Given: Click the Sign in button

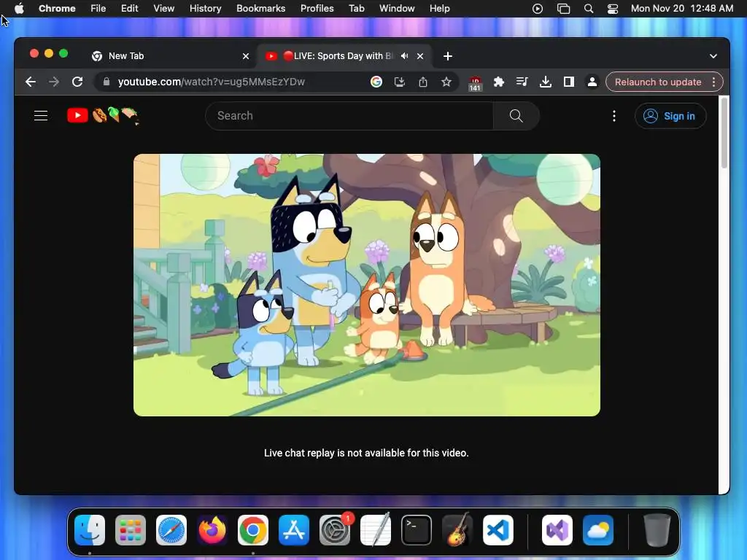Looking at the screenshot, I should tap(670, 116).
